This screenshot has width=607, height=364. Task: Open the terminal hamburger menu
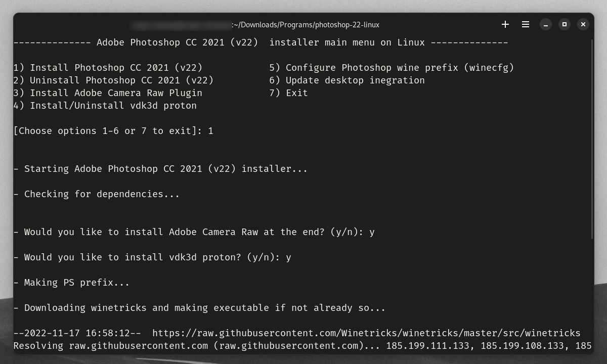coord(525,24)
